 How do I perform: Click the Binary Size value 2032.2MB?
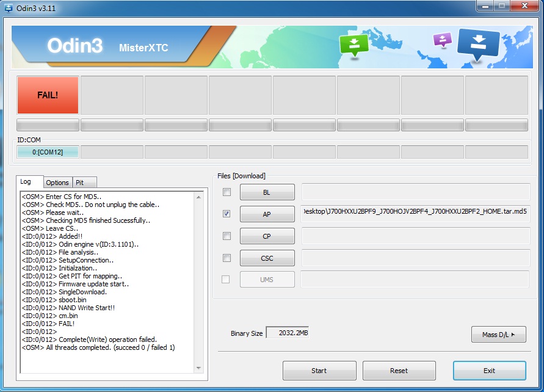point(288,333)
